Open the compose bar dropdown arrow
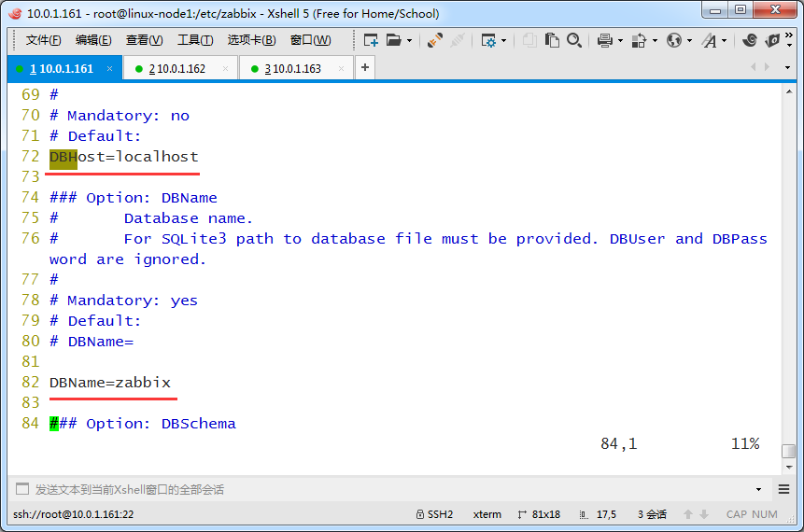 click(758, 489)
